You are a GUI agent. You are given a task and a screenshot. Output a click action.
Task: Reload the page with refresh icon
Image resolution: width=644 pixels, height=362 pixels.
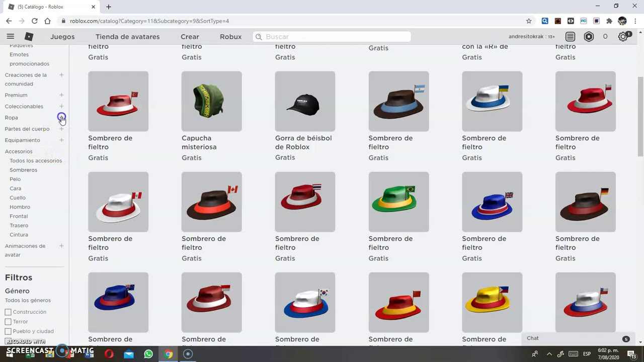(x=34, y=21)
